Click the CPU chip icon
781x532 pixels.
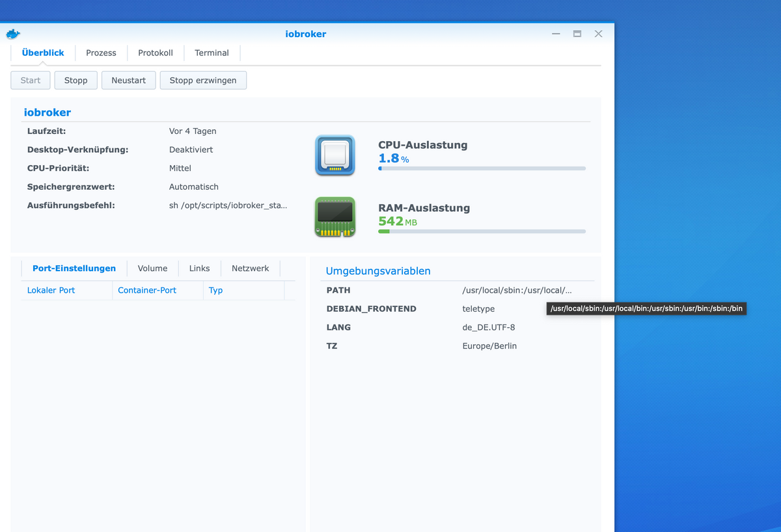(x=335, y=155)
